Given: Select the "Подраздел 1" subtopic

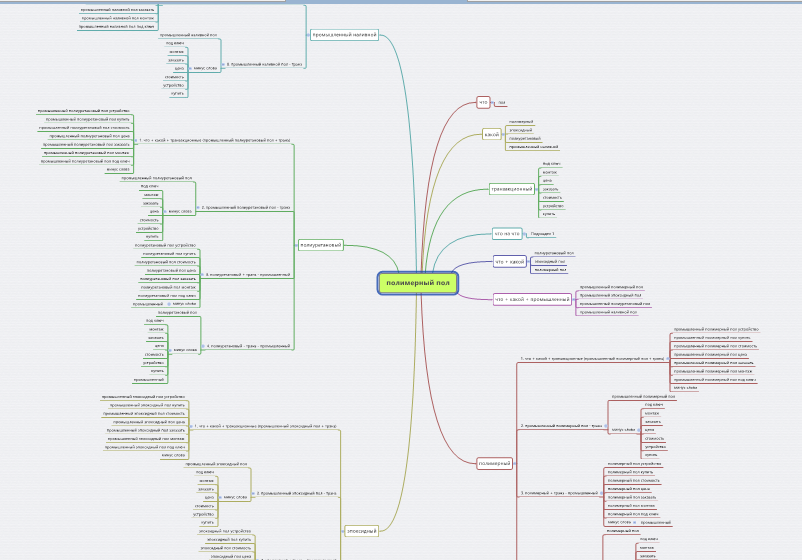Looking at the screenshot, I should (542, 234).
